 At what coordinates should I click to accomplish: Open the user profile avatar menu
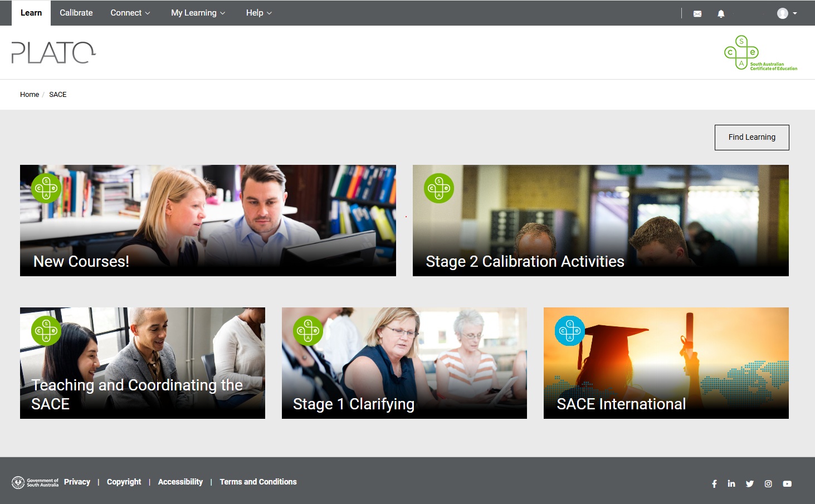[x=787, y=13]
